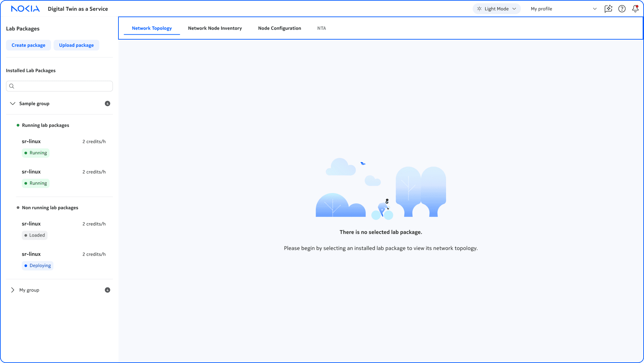Expand the My group section
This screenshot has height=363, width=644.
pos(13,290)
